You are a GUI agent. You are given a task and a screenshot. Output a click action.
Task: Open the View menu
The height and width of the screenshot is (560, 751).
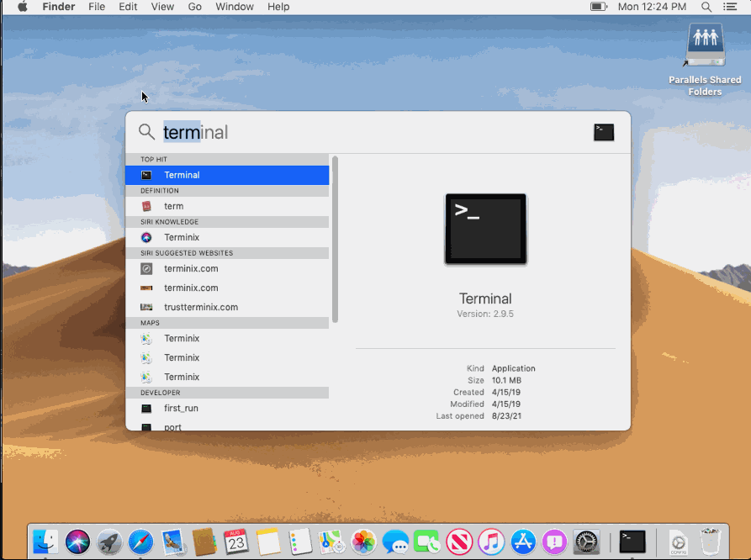162,7
